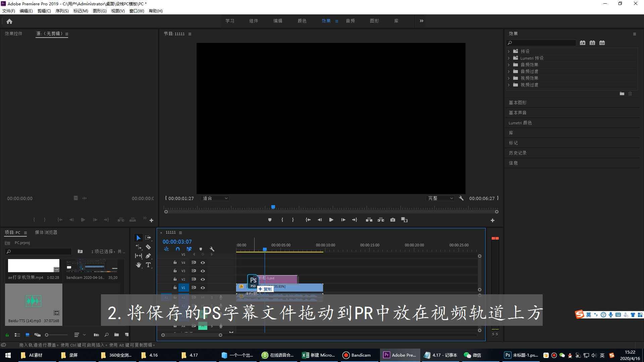
Task: Select the Track Select Forward tool
Action: pyautogui.click(x=148, y=238)
